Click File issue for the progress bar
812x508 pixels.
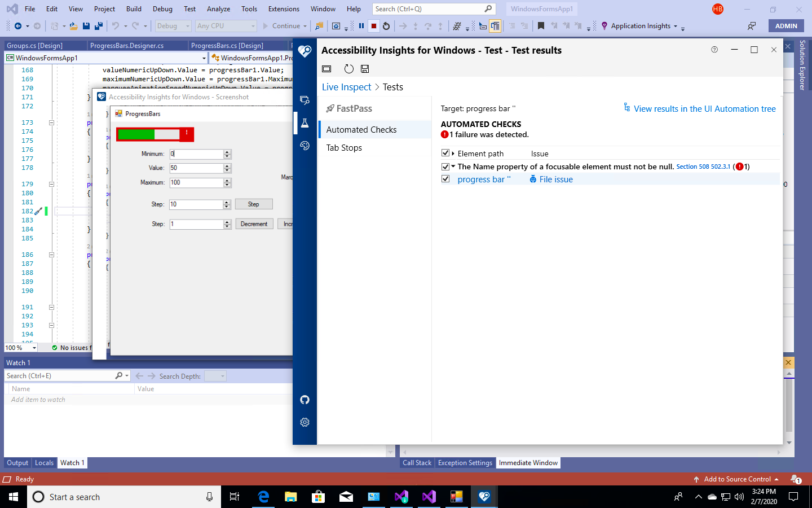pos(555,179)
